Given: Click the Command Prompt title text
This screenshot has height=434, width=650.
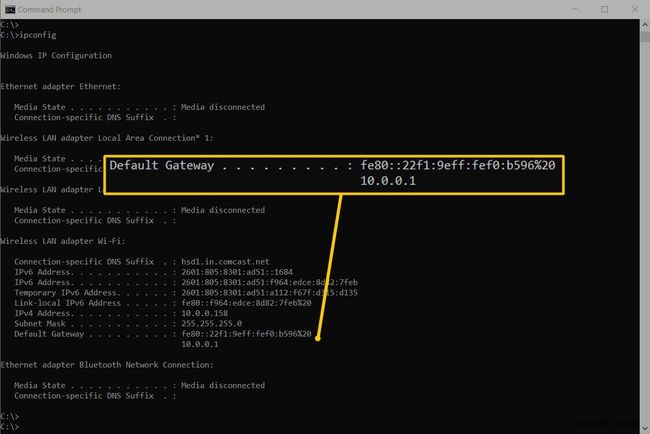Looking at the screenshot, I should tap(53, 9).
